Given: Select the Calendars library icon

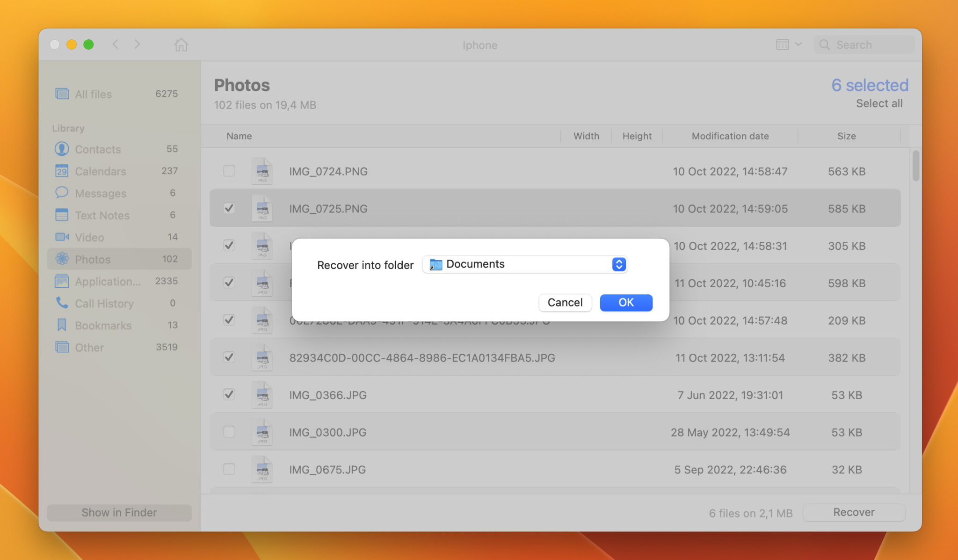Looking at the screenshot, I should pos(62,171).
